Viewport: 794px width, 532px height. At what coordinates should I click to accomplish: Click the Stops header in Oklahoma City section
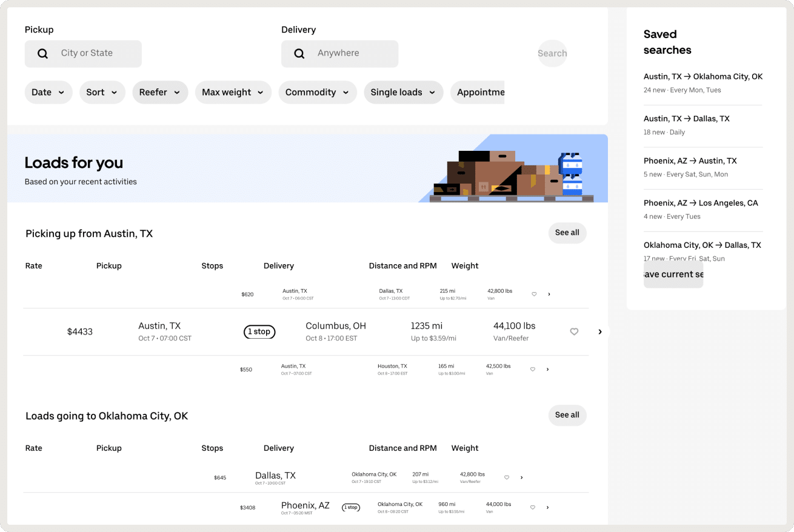[212, 448]
